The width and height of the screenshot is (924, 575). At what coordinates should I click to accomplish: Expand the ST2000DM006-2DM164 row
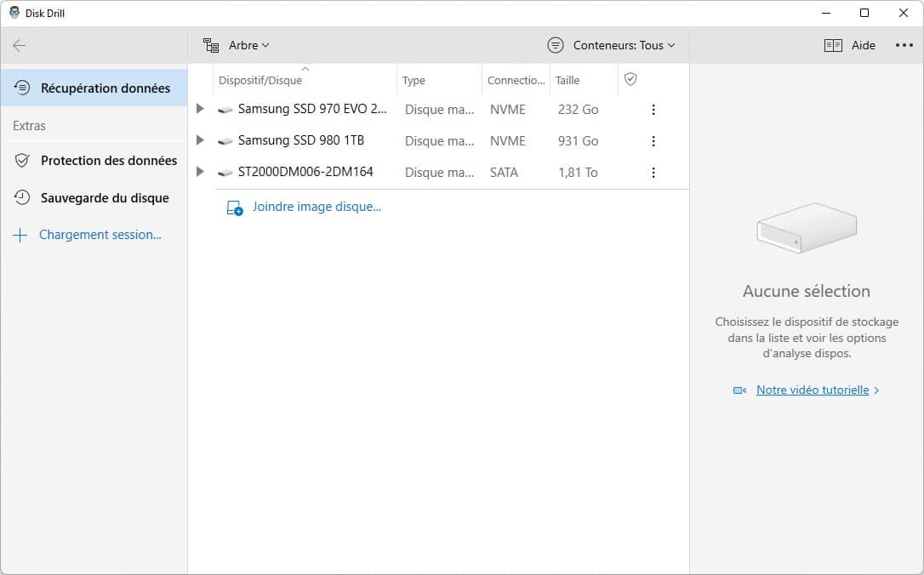(x=200, y=172)
